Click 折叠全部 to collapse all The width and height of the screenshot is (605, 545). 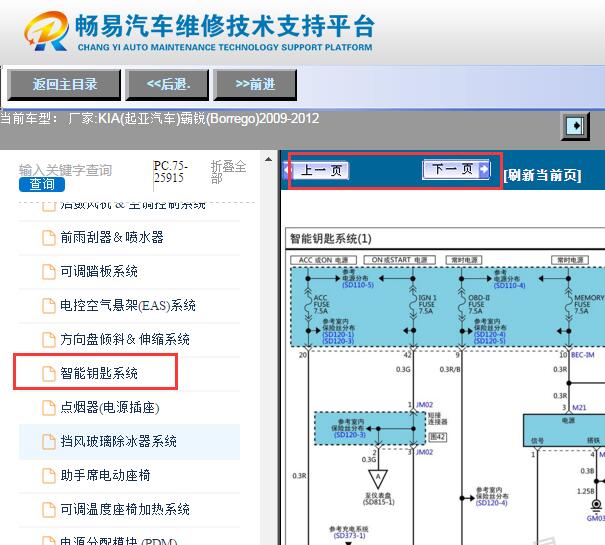click(x=228, y=172)
